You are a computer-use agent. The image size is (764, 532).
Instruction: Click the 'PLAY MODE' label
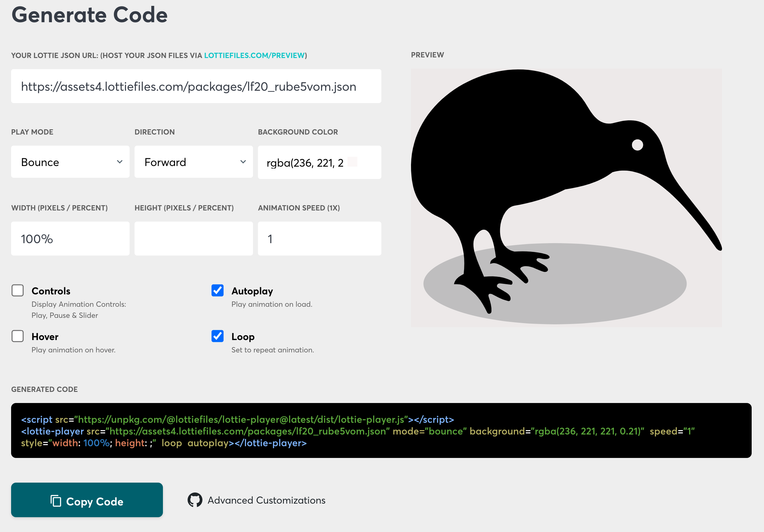(x=32, y=132)
